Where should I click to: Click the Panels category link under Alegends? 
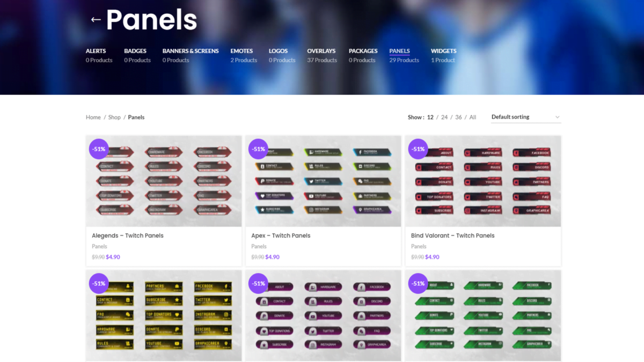100,246
